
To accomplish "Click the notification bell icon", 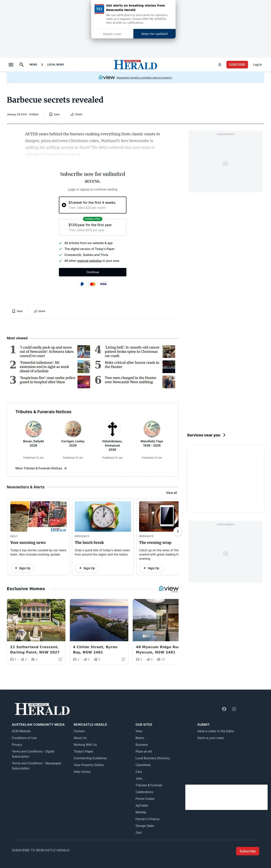I will pyautogui.click(x=220, y=65).
